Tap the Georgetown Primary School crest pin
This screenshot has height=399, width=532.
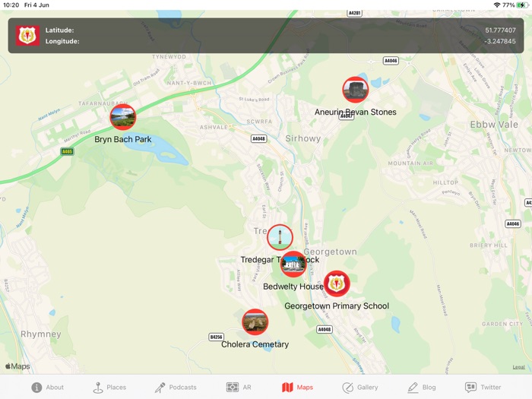click(x=337, y=283)
